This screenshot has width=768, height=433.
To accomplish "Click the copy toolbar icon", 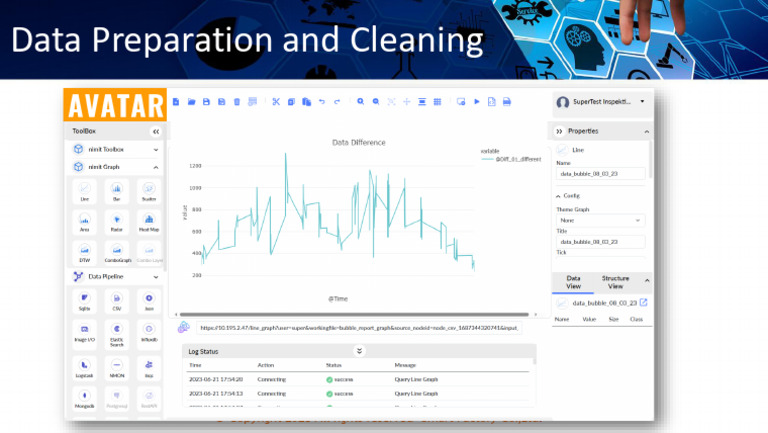I will (x=291, y=102).
